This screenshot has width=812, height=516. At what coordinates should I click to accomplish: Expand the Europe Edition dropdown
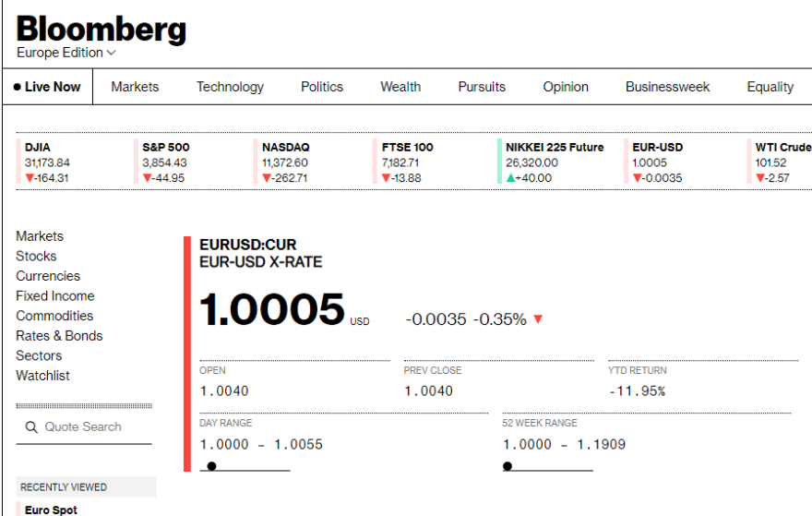(111, 53)
